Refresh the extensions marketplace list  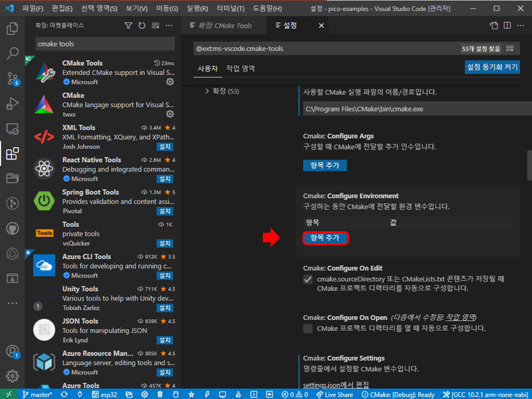(142, 25)
